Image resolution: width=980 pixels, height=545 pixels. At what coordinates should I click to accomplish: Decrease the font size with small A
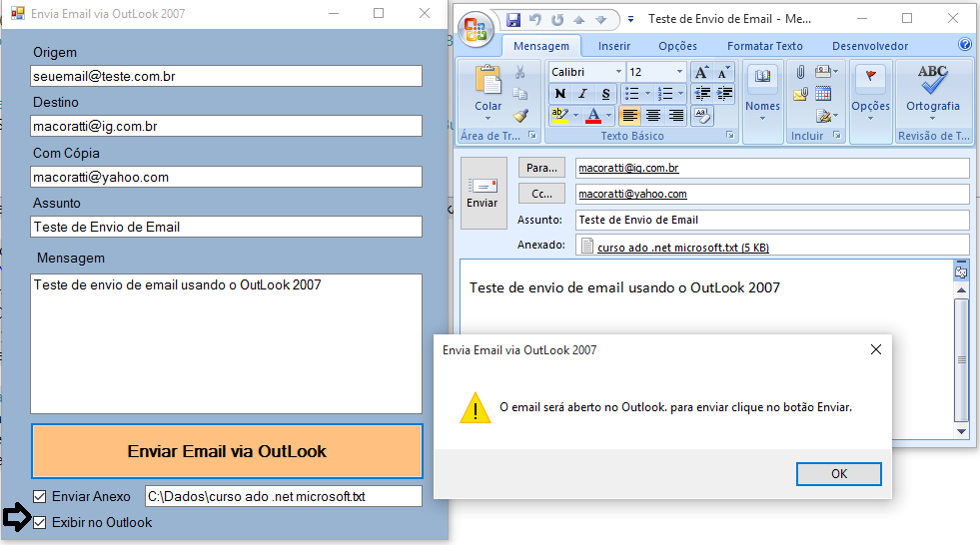tap(723, 73)
